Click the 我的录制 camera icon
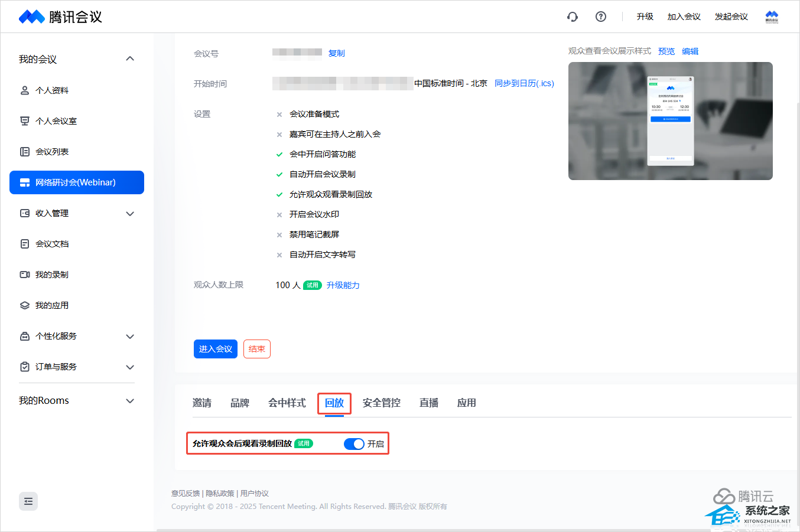Viewport: 800px width, 532px height. (x=25, y=275)
